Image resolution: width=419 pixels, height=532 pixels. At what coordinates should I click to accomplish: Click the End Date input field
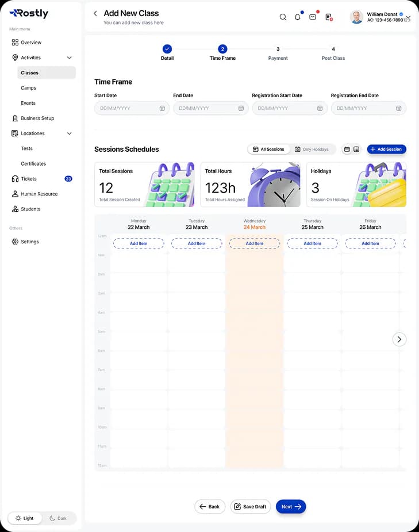211,108
